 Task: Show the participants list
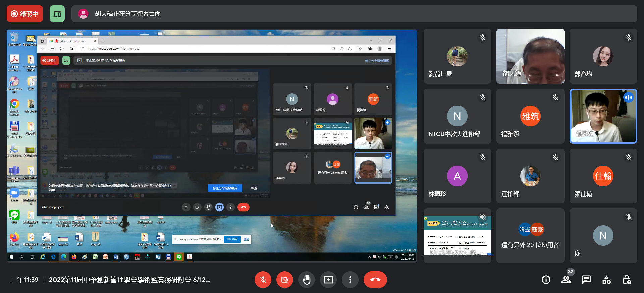(x=566, y=280)
